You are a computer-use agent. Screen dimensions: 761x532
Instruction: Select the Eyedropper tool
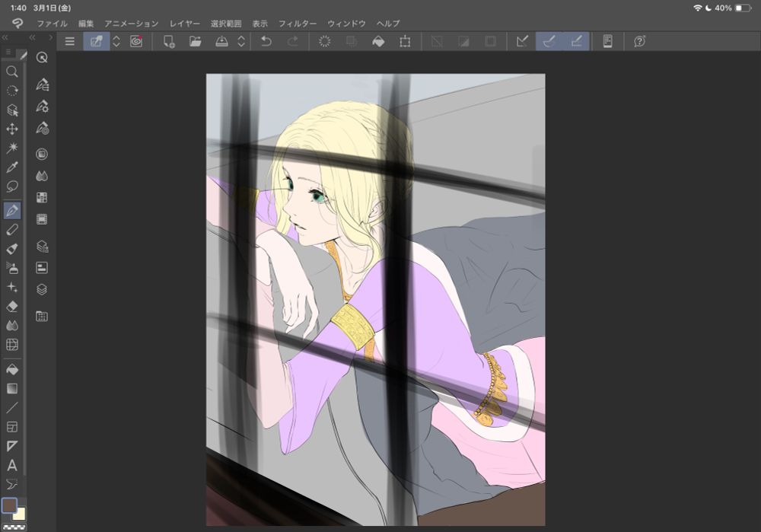12,167
